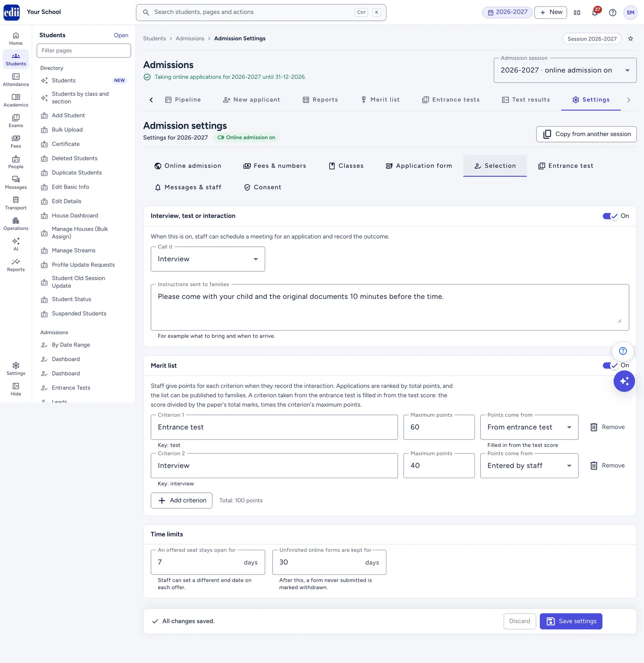Click the SM user avatar
Image resolution: width=644 pixels, height=663 pixels.
pyautogui.click(x=630, y=12)
